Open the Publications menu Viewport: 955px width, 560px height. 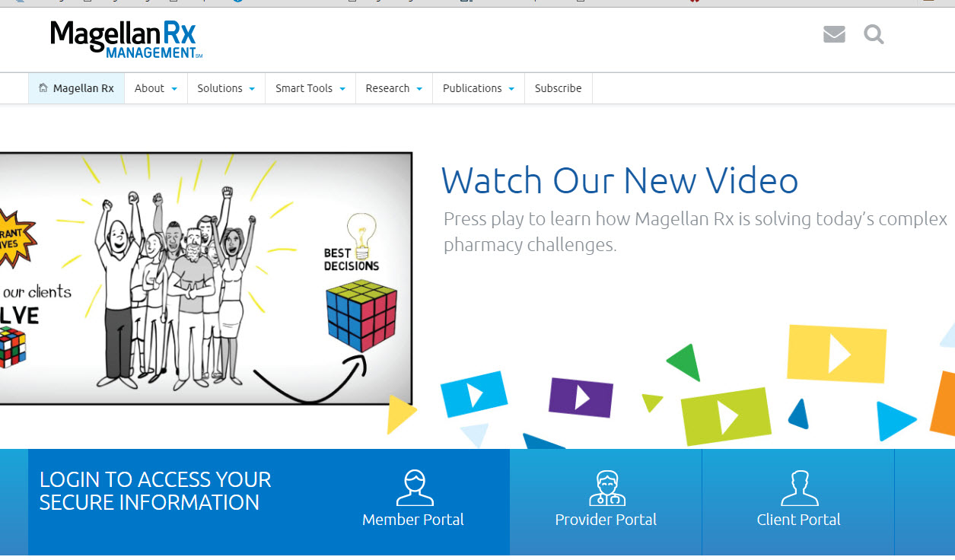479,88
